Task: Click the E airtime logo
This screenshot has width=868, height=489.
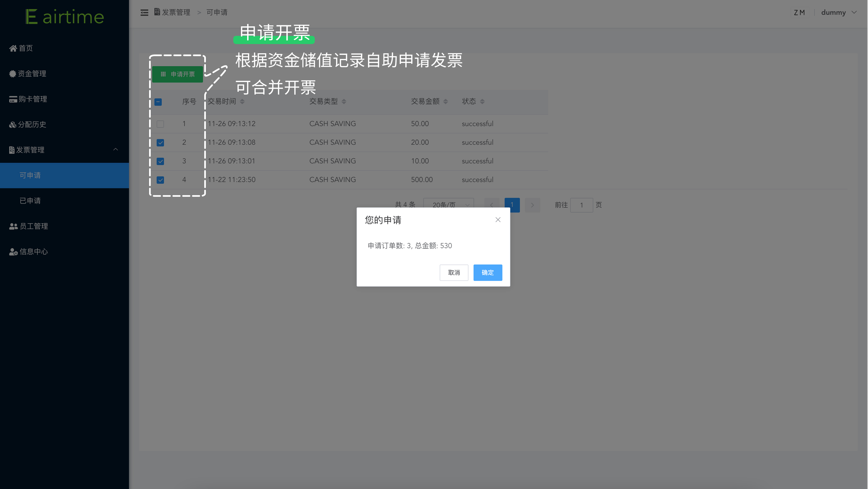Action: (65, 17)
